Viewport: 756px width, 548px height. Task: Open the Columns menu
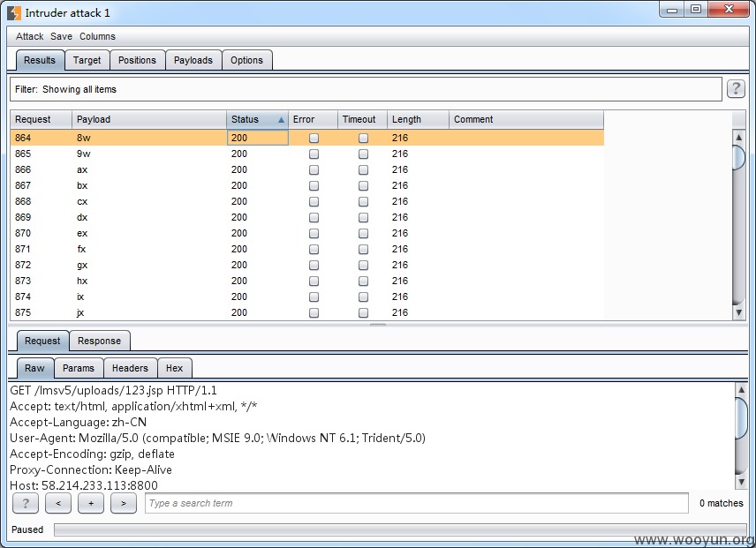97,36
